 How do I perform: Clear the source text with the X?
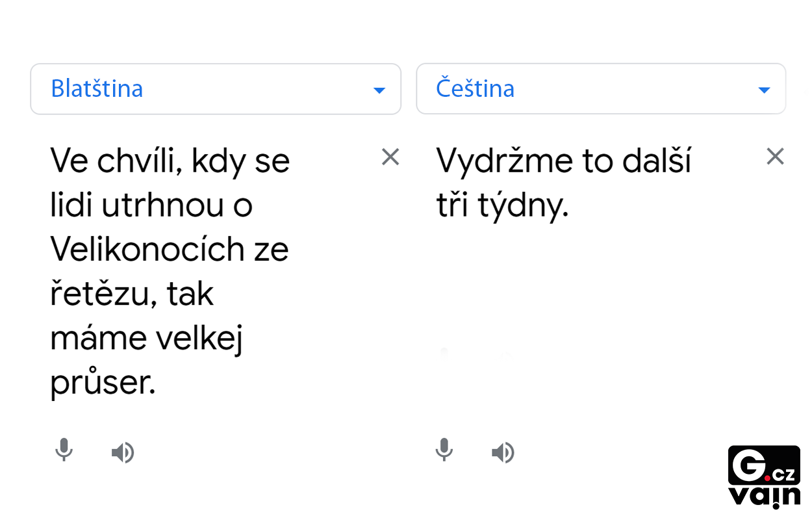[x=390, y=157]
